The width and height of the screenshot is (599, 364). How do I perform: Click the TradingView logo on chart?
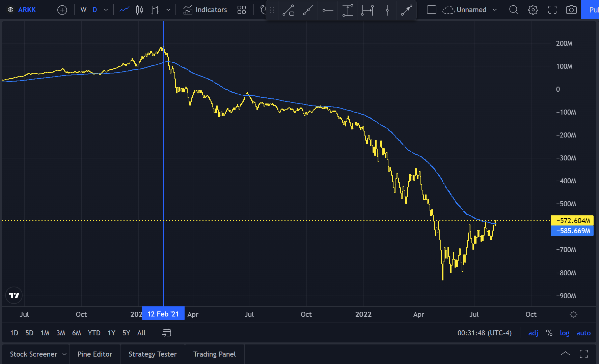(14, 296)
